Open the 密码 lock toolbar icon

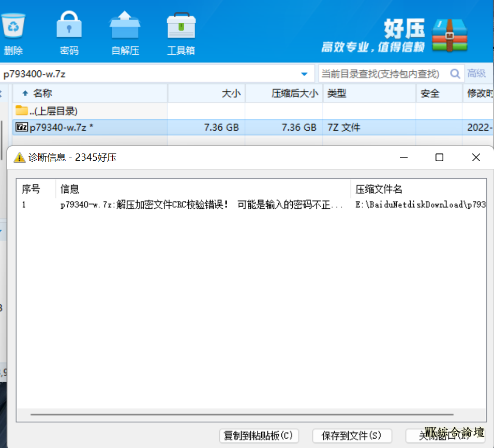[x=69, y=24]
